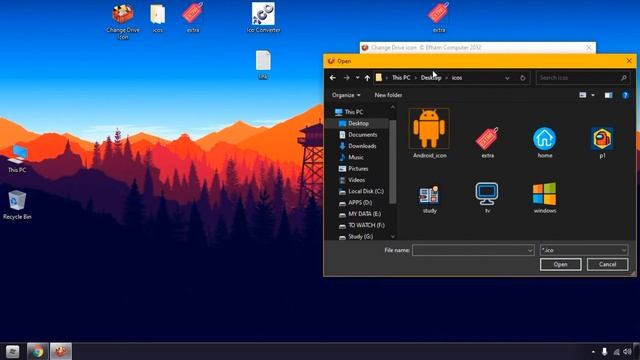Open Local Disk (C:) in navigation pane

tap(361, 191)
